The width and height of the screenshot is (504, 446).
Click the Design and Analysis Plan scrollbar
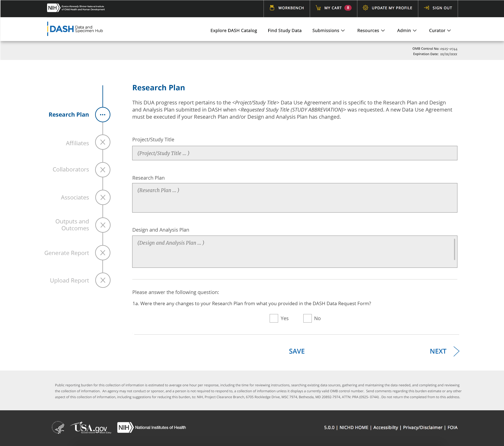pos(454,249)
